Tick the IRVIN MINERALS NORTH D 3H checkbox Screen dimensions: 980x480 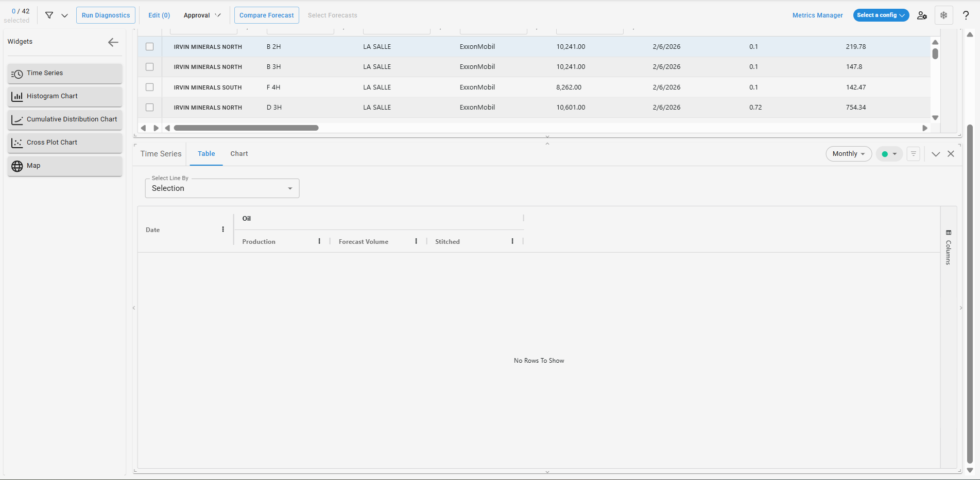(150, 108)
